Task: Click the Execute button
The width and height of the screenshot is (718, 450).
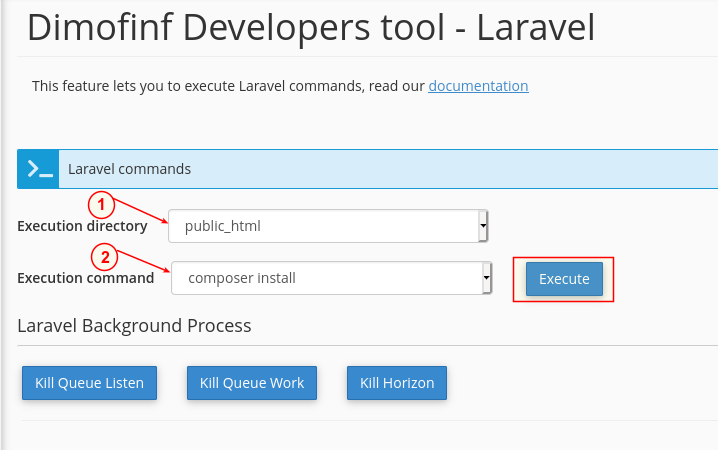Action: [564, 279]
